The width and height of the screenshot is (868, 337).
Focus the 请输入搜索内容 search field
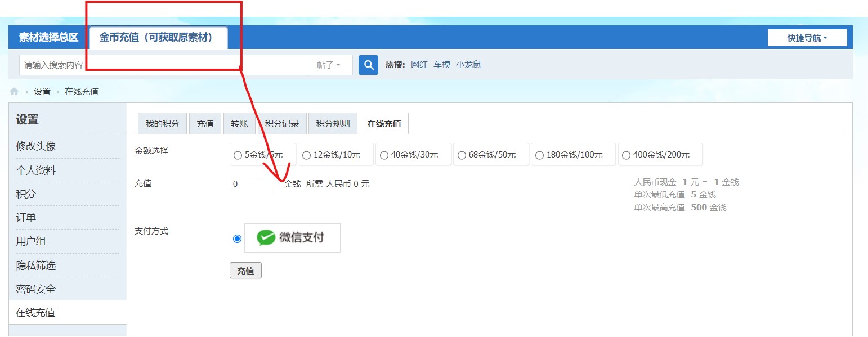(x=164, y=65)
